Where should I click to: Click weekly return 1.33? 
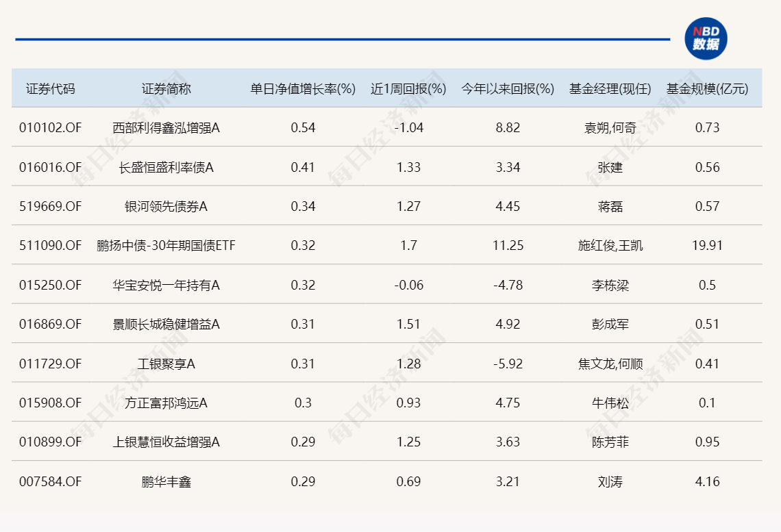tap(408, 167)
